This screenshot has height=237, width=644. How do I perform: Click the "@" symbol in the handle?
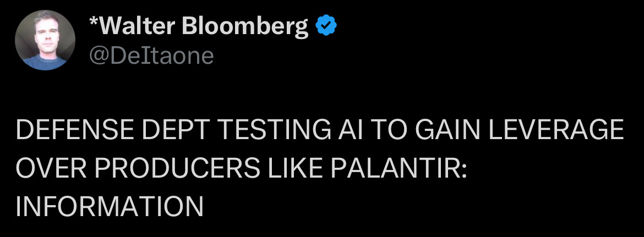(96, 55)
